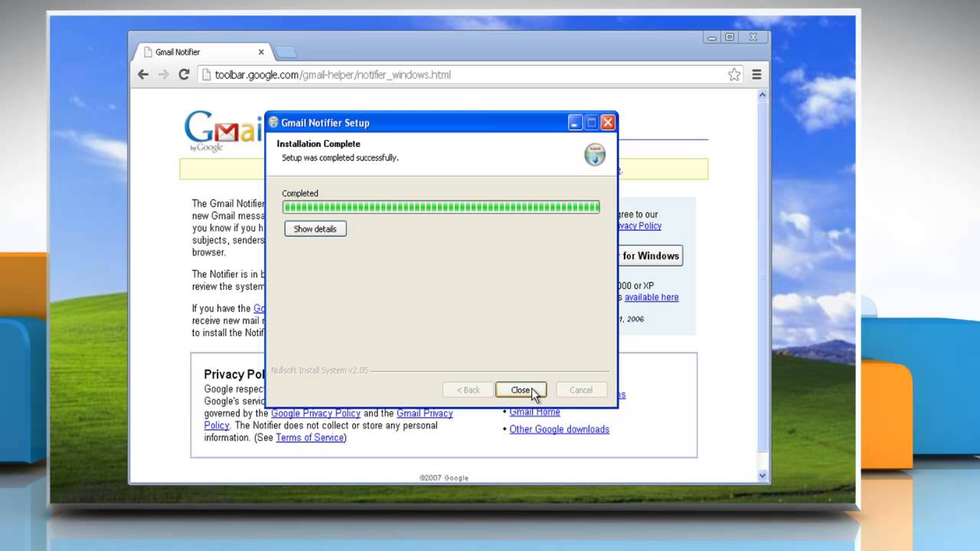Open the Other Google downloads link
This screenshot has width=980, height=551.
point(560,429)
